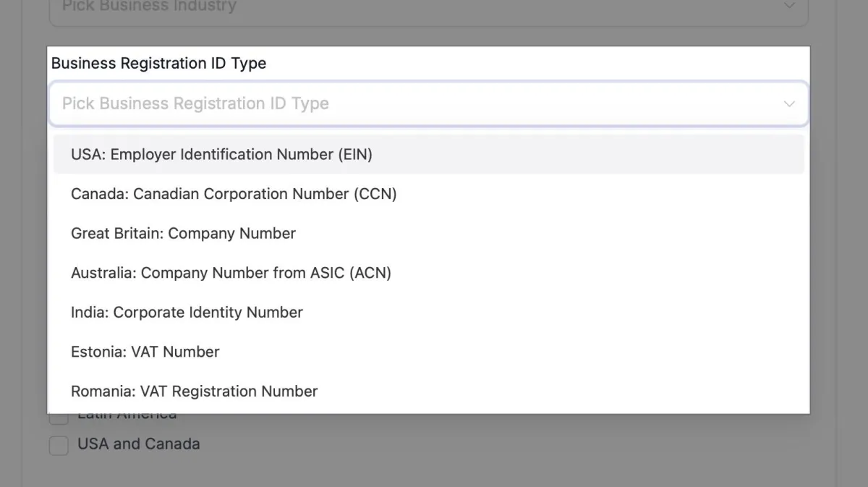Pick Great Britain: Company Number option
This screenshot has width=868, height=487.
[428, 233]
